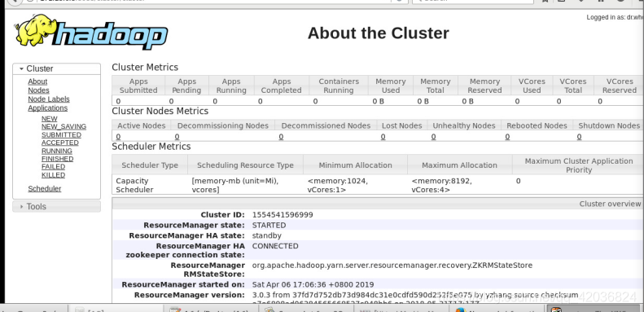Open the Applications link
This screenshot has height=312, width=644.
(x=48, y=108)
